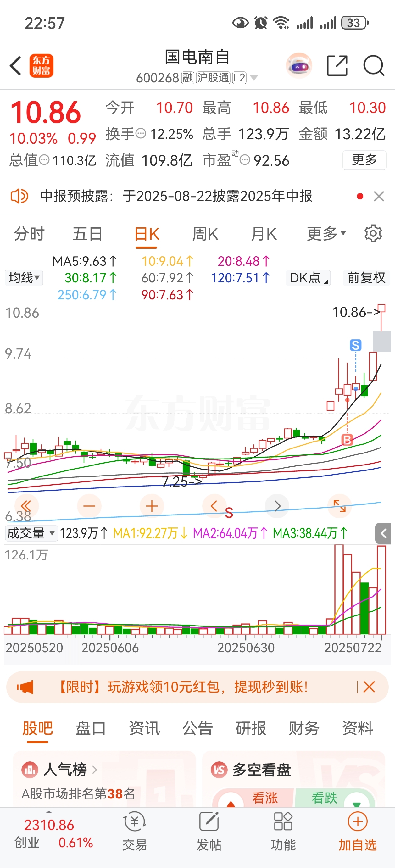Move chart to next candle
The height and width of the screenshot is (868, 395).
point(277,506)
